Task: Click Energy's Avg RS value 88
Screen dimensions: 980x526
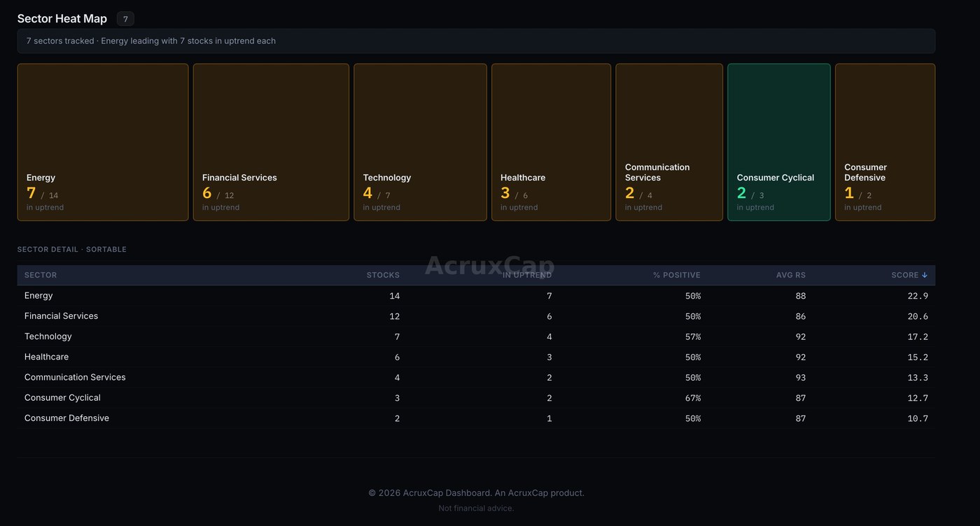Action: [801, 296]
